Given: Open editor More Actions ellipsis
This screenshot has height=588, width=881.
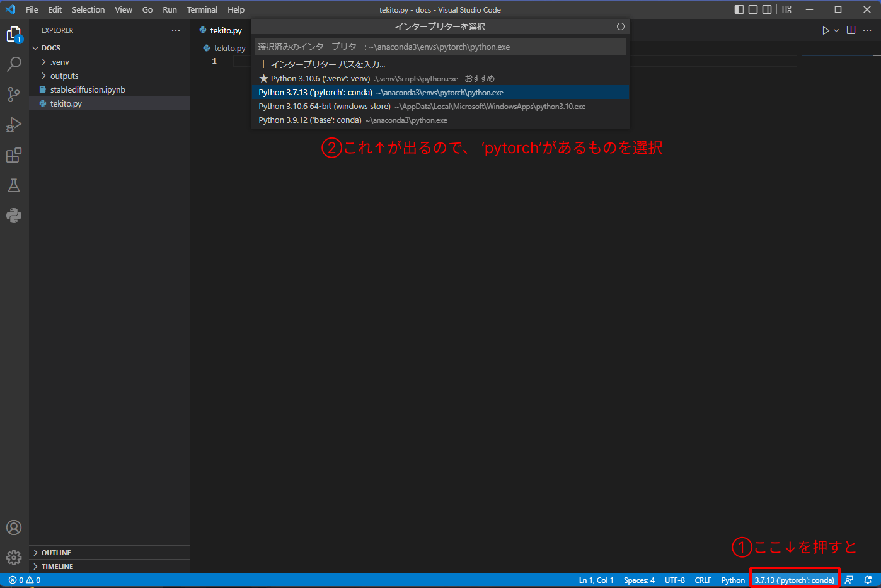Looking at the screenshot, I should 867,30.
